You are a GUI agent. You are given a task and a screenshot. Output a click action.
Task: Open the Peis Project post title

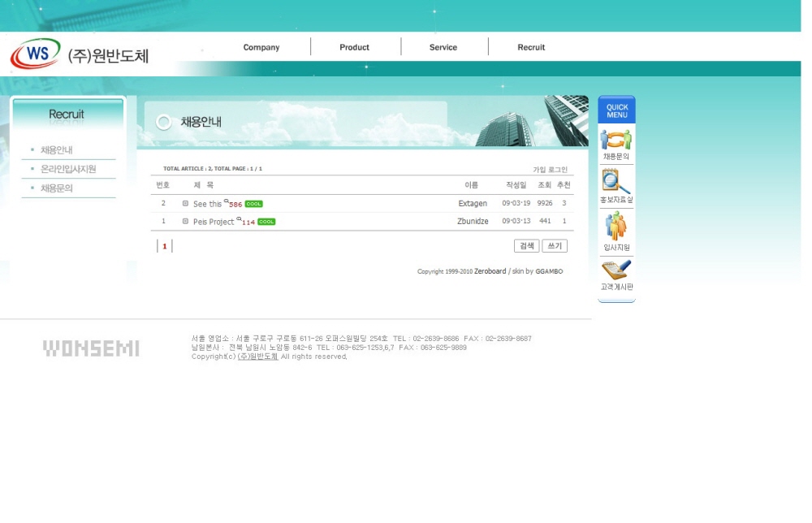click(214, 222)
